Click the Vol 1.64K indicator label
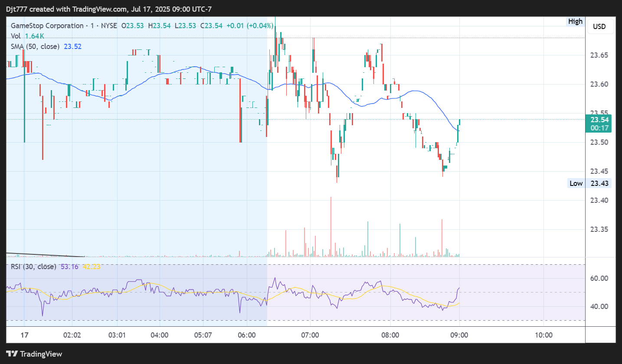The width and height of the screenshot is (622, 364). (28, 36)
